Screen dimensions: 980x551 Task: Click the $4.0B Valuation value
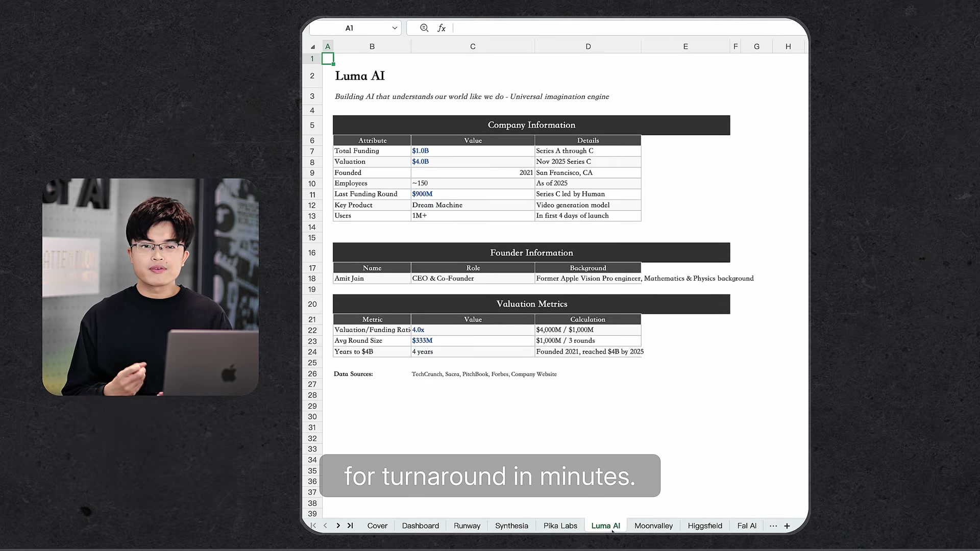point(473,162)
